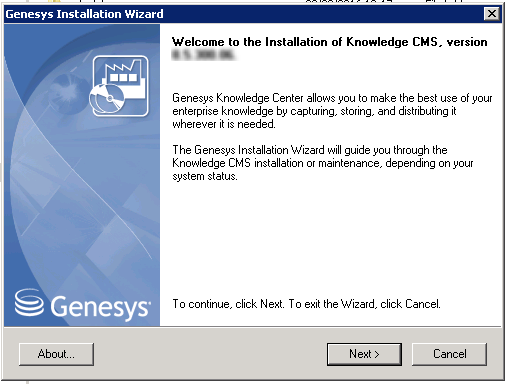Click gray button bar between About and Next
This screenshot has height=384, width=505.
coord(210,354)
